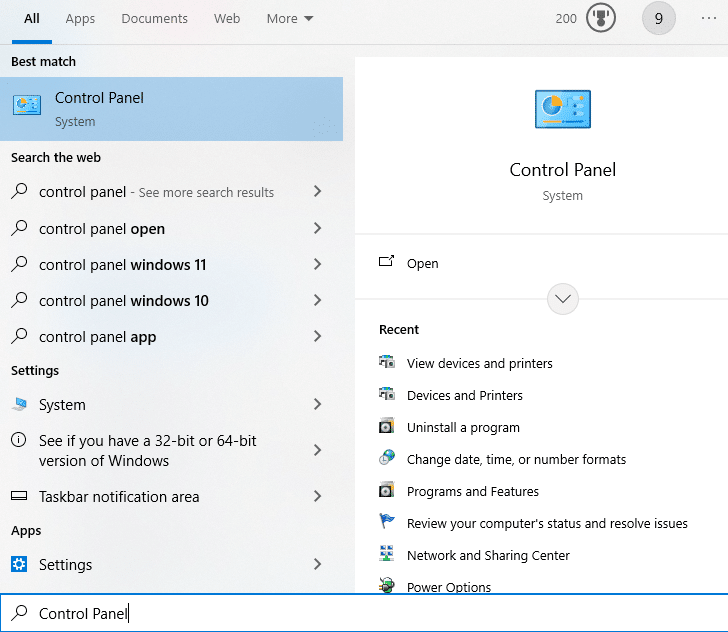Select the Web search tab

pos(227,19)
